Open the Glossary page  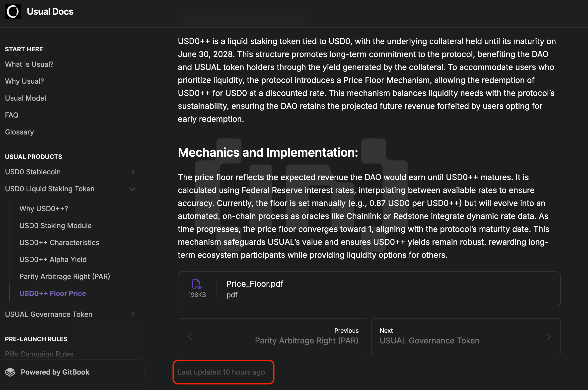click(x=19, y=132)
